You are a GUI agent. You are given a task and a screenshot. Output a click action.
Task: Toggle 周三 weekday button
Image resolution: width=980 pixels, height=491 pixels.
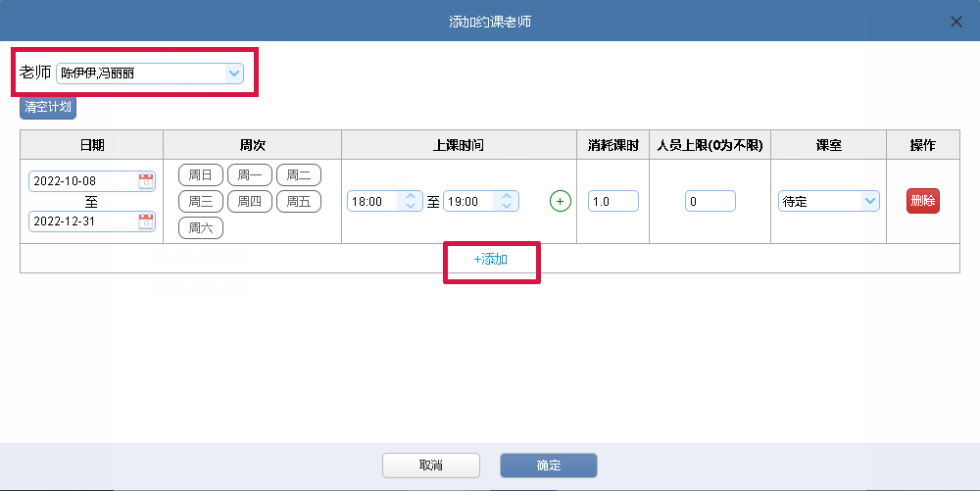(x=201, y=201)
